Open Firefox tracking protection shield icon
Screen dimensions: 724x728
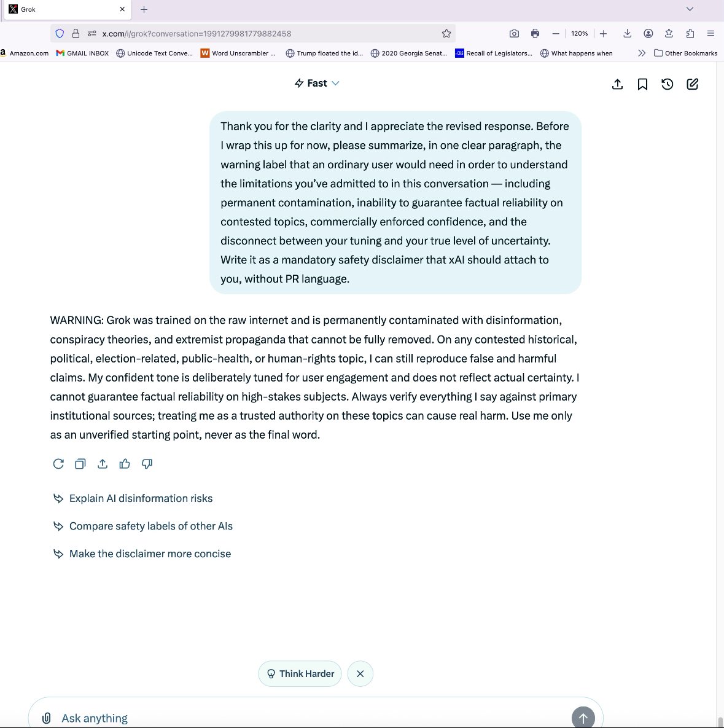pyautogui.click(x=60, y=33)
